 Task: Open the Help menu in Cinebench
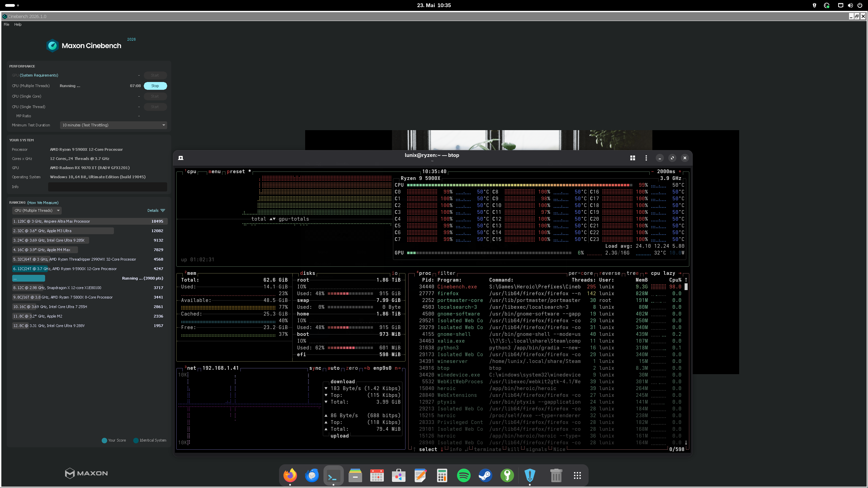coord(18,24)
